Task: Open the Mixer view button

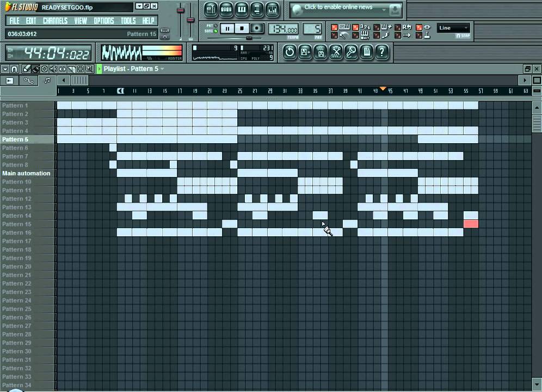Action: (x=273, y=9)
